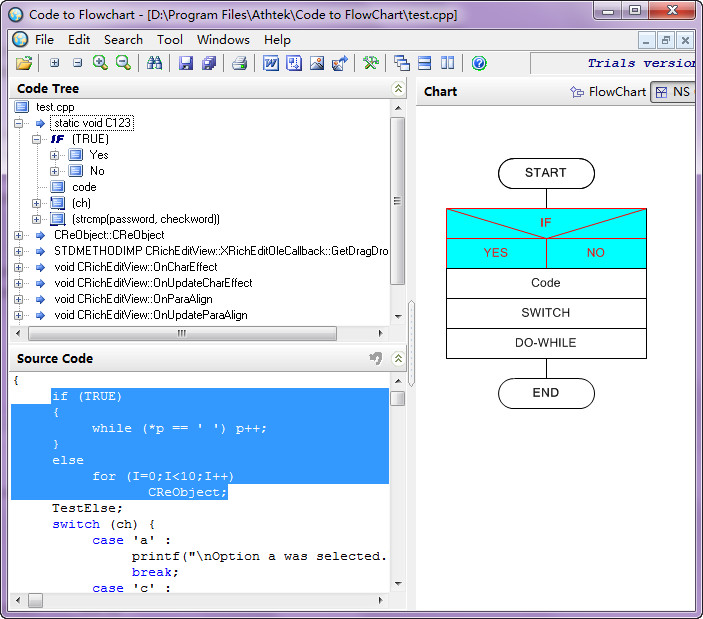Viewport: 703px width, 619px height.
Task: Expand the OnUpdateParaAlign function node
Action: click(18, 316)
